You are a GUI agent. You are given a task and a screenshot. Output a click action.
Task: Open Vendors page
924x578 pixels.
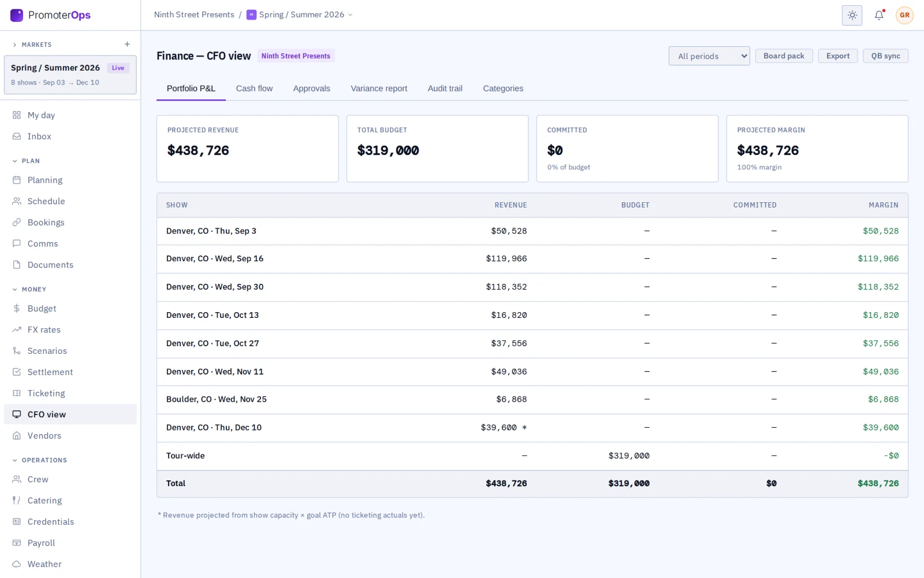pos(70,436)
